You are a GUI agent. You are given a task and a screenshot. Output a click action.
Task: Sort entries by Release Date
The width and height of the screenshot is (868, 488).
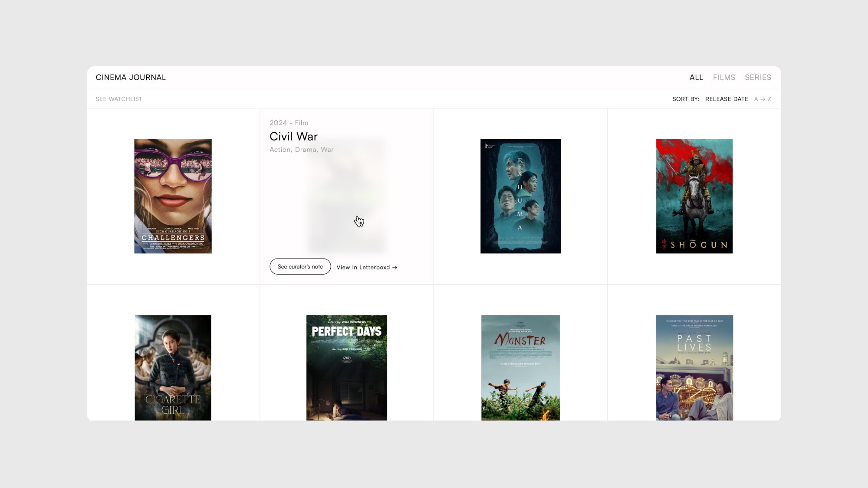(x=727, y=99)
